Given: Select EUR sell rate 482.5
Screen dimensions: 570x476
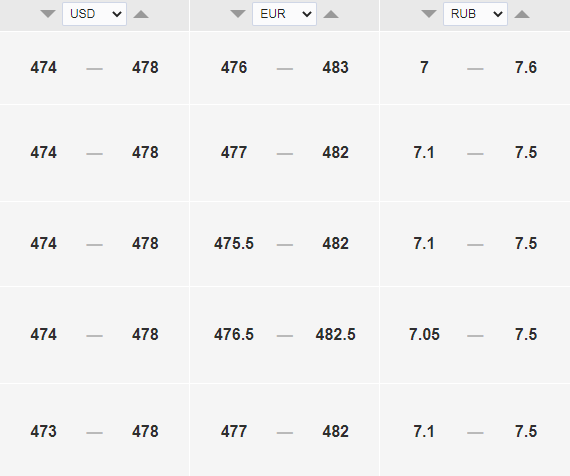Looking at the screenshot, I should 336,334.
